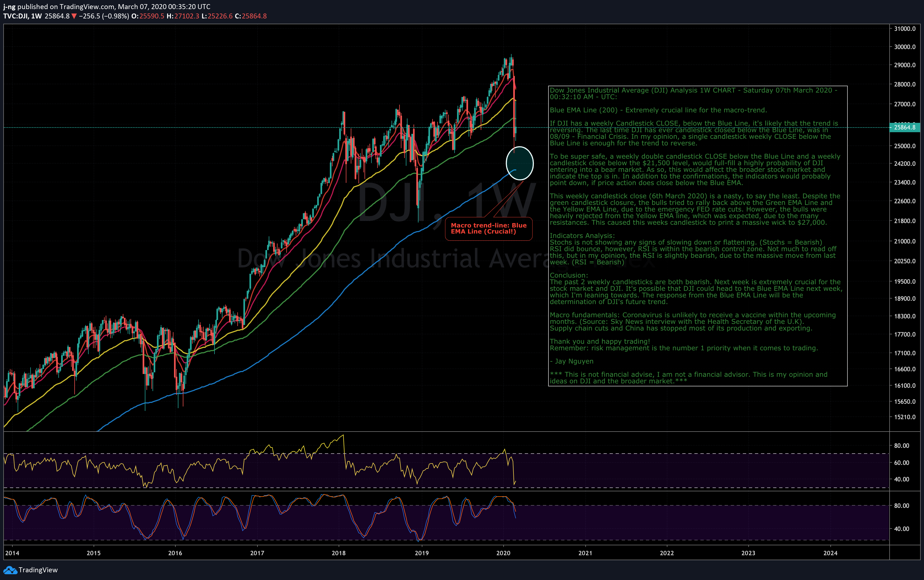Click the TradingView logo icon
Viewport: 924px width, 580px height.
click(x=10, y=570)
